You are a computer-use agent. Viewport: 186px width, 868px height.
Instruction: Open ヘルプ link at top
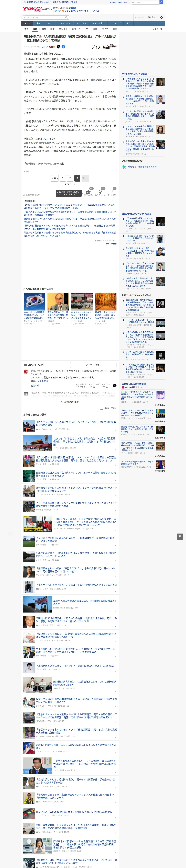127,2
